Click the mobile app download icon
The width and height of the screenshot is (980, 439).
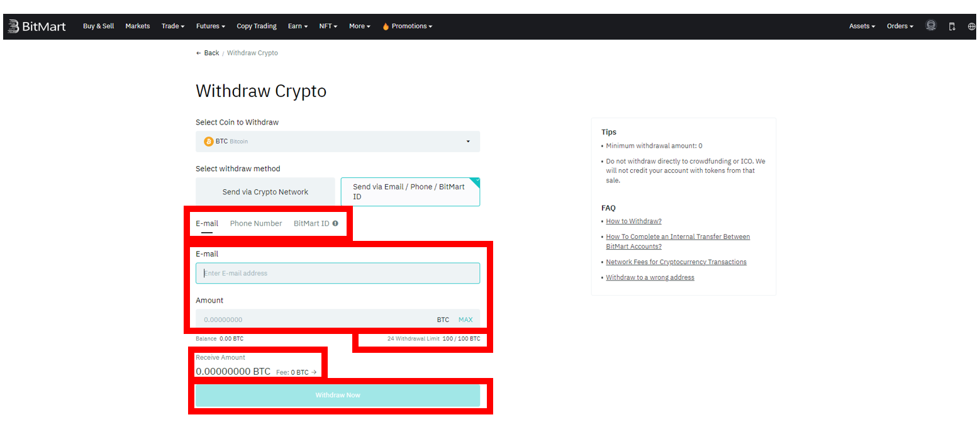click(952, 26)
